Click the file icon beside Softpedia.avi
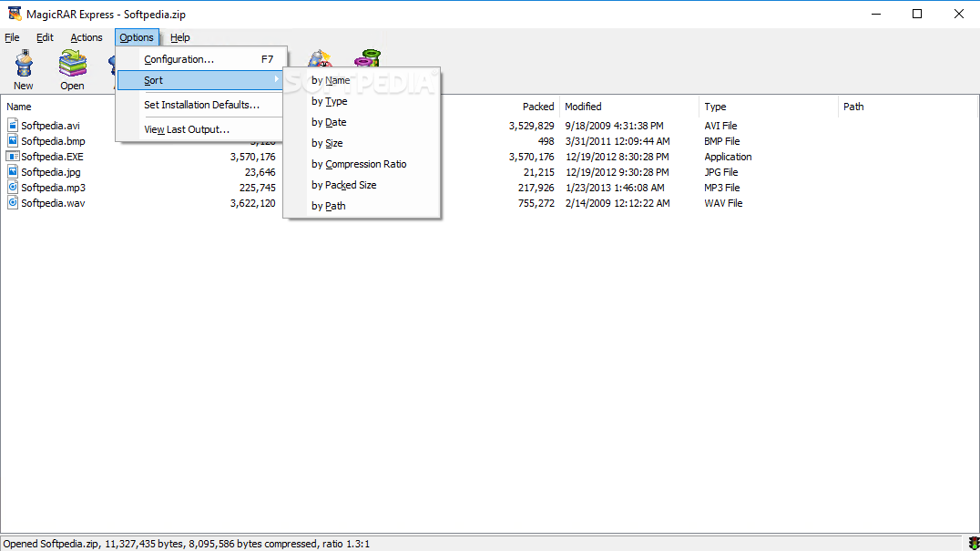The height and width of the screenshot is (551, 980). pyautogui.click(x=13, y=125)
